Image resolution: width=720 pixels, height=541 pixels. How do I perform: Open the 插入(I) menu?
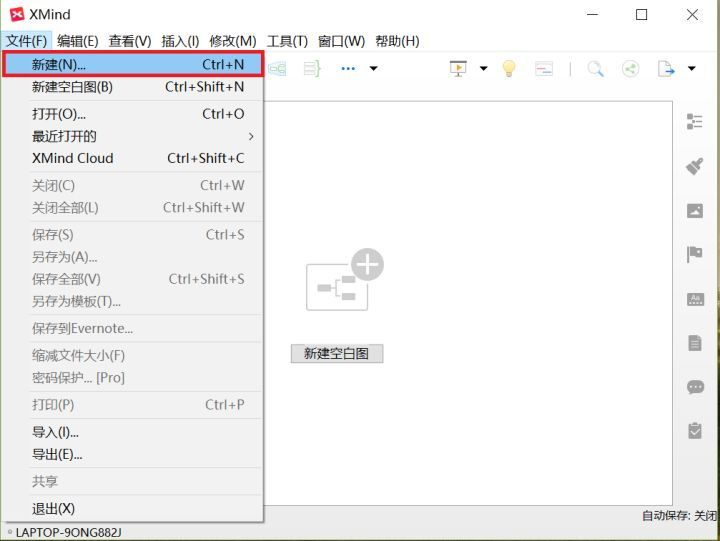pyautogui.click(x=180, y=41)
